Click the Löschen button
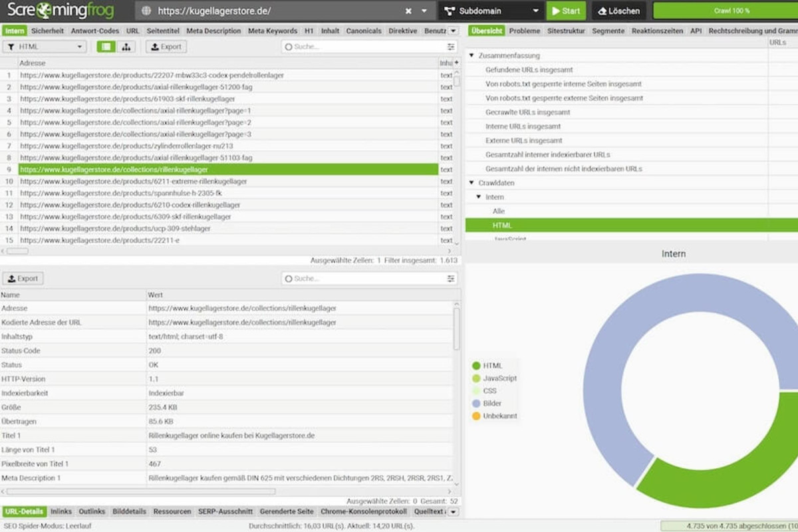This screenshot has width=798, height=532. pos(618,11)
